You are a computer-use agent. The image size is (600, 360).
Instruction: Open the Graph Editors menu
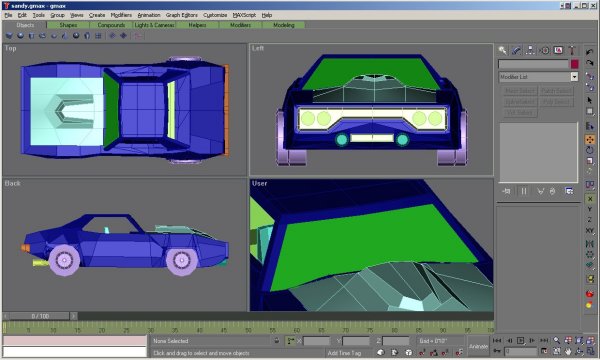182,15
